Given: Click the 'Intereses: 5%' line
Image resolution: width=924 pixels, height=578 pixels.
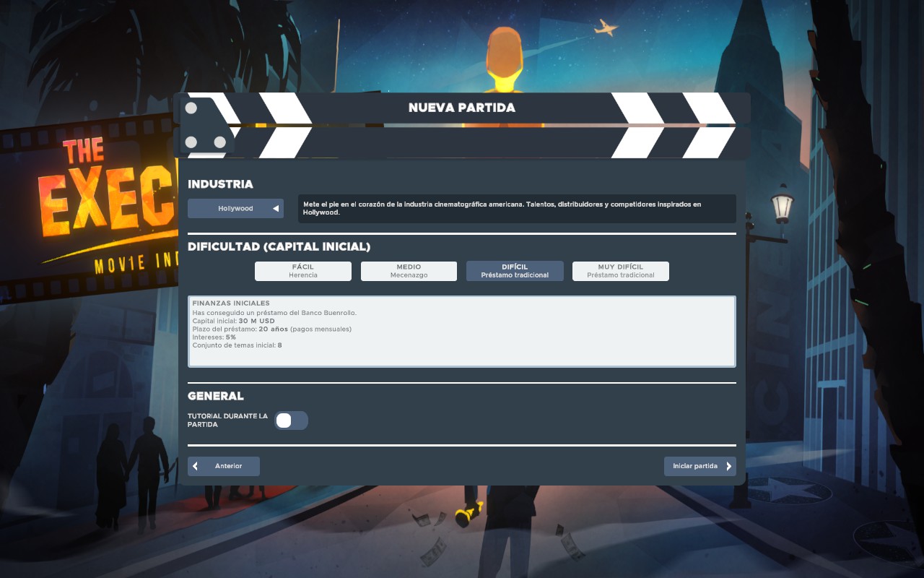Looking at the screenshot, I should pyautogui.click(x=214, y=337).
